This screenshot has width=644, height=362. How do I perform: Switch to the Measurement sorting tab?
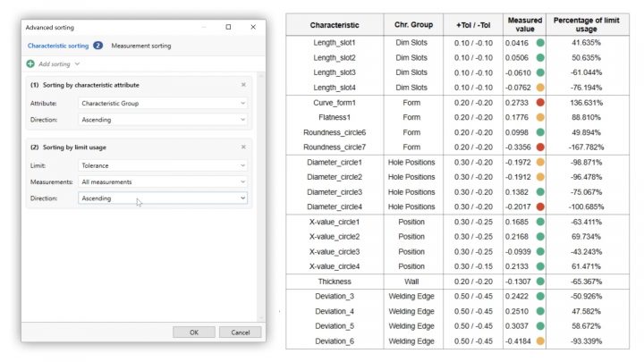pos(141,45)
